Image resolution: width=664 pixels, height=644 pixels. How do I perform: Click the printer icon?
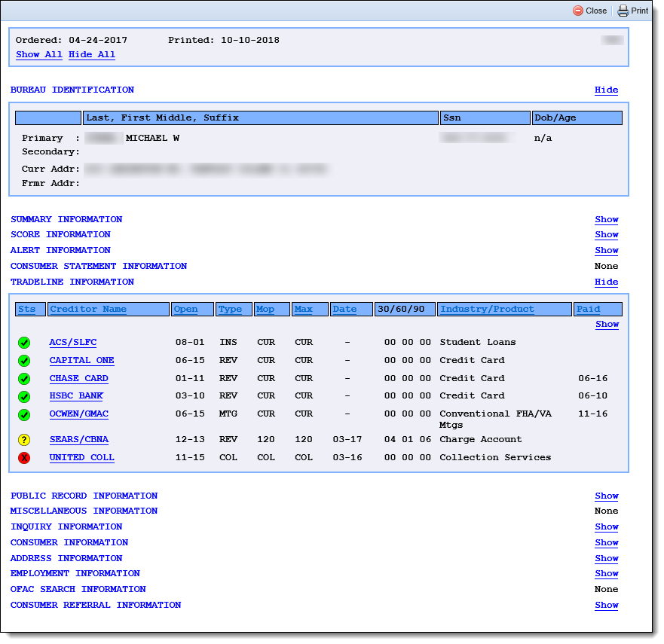(x=623, y=11)
